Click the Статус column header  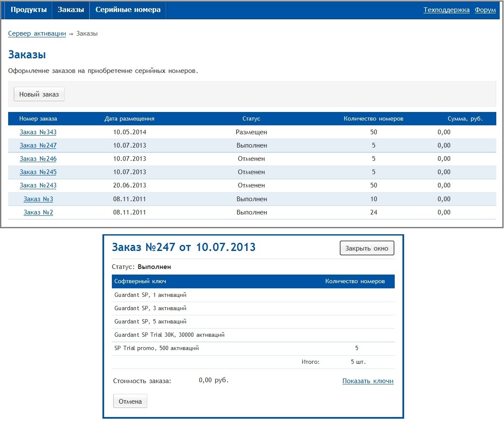coord(251,119)
